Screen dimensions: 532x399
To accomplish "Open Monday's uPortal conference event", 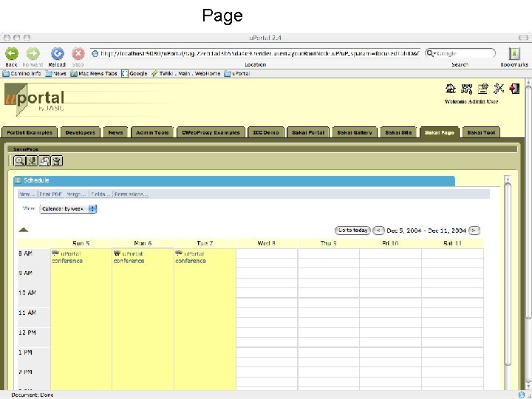I will (x=129, y=257).
